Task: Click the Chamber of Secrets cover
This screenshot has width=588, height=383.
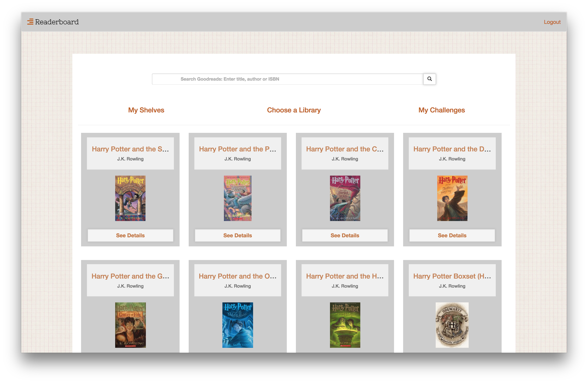Action: [345, 198]
